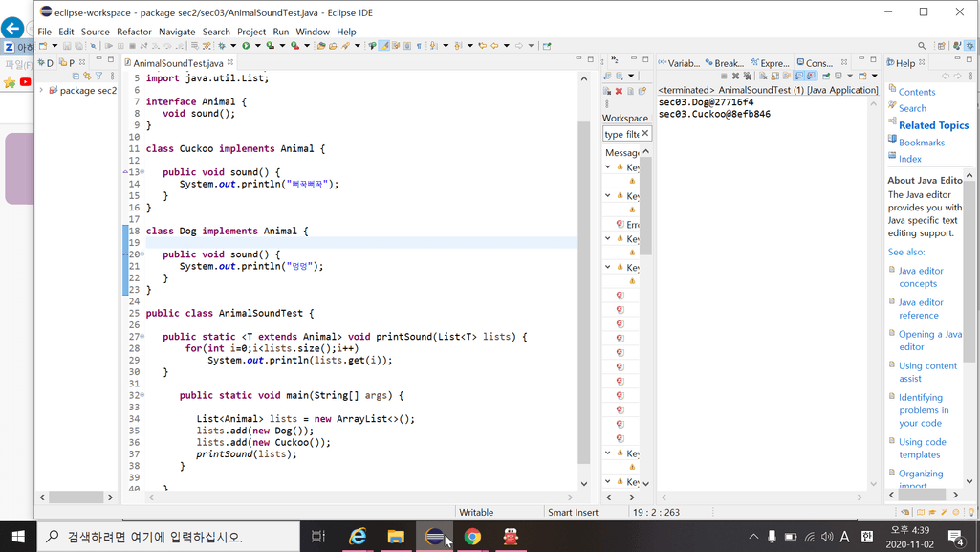The width and height of the screenshot is (980, 552).
Task: Toggle Scroll Lock in Console toolbar
Action: [775, 77]
